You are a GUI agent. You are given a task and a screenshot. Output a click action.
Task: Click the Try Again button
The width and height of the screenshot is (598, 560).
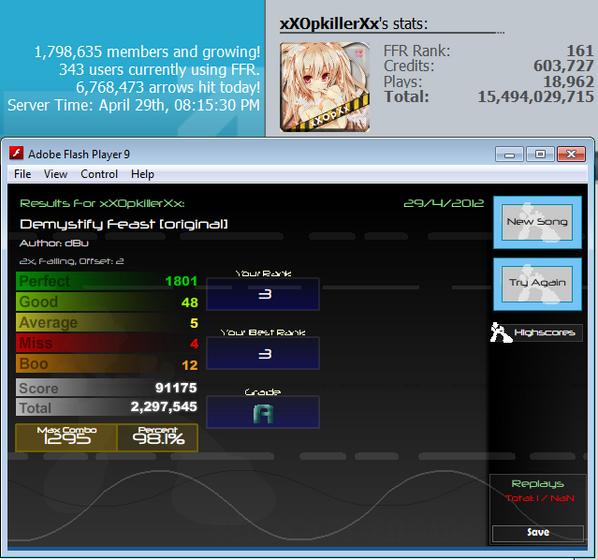pyautogui.click(x=537, y=284)
